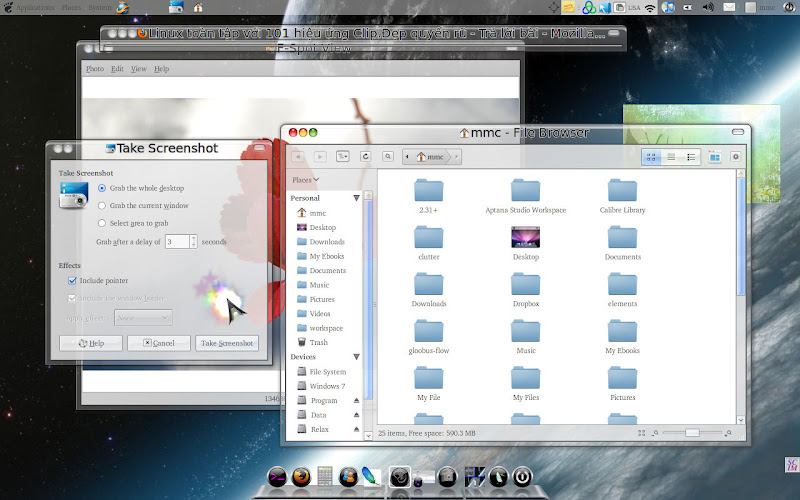
Task: Eject the Data device
Action: [356, 415]
